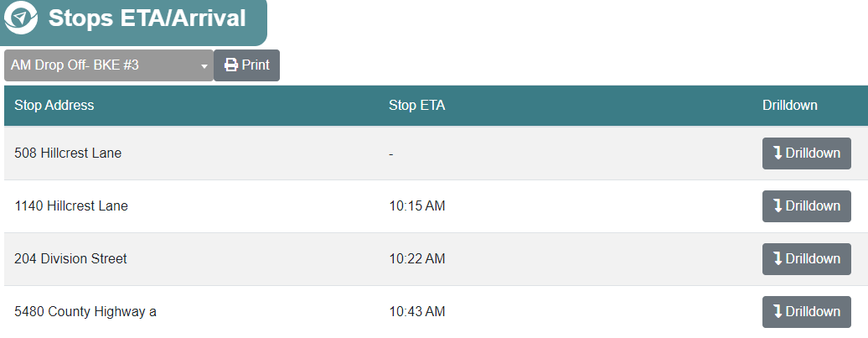Select the 5480 County Highway a address cell
Image resolution: width=868 pixels, height=338 pixels.
click(x=85, y=311)
